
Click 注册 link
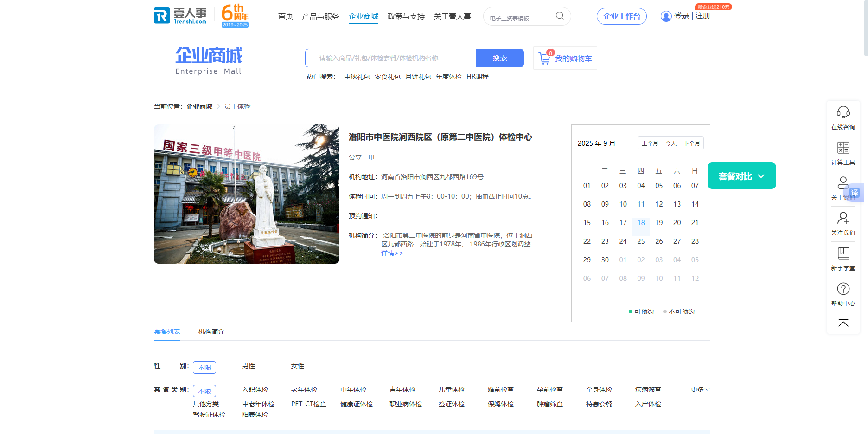(703, 16)
